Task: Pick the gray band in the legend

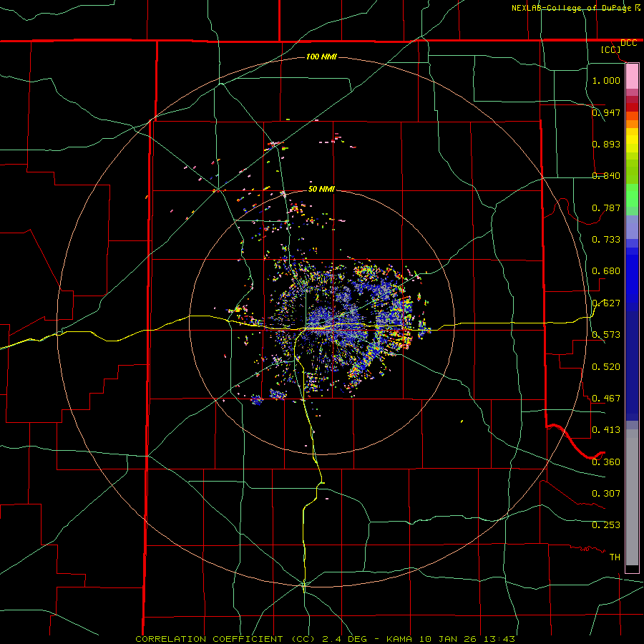Action: (x=632, y=497)
